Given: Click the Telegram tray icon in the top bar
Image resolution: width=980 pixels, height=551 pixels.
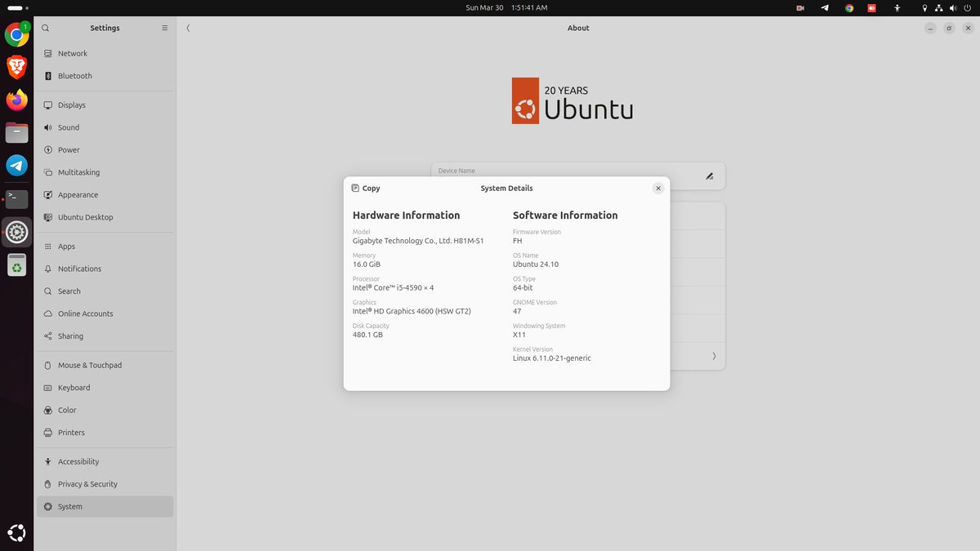Looking at the screenshot, I should point(825,7).
